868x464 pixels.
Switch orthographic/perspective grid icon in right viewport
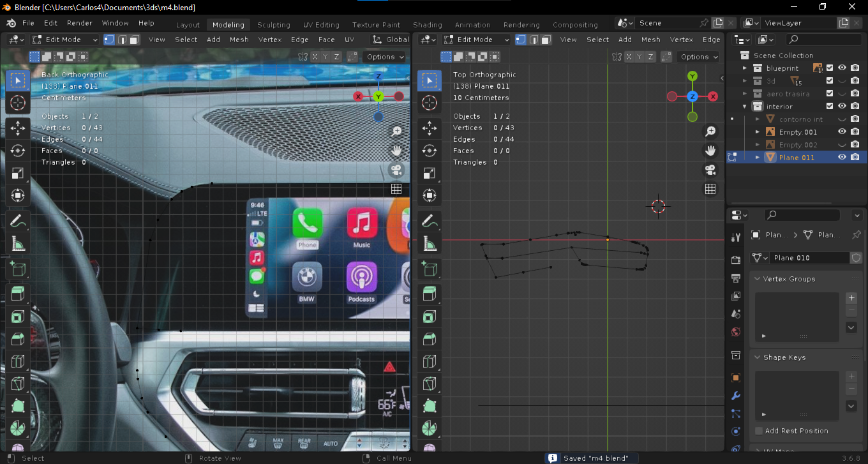[x=710, y=189]
